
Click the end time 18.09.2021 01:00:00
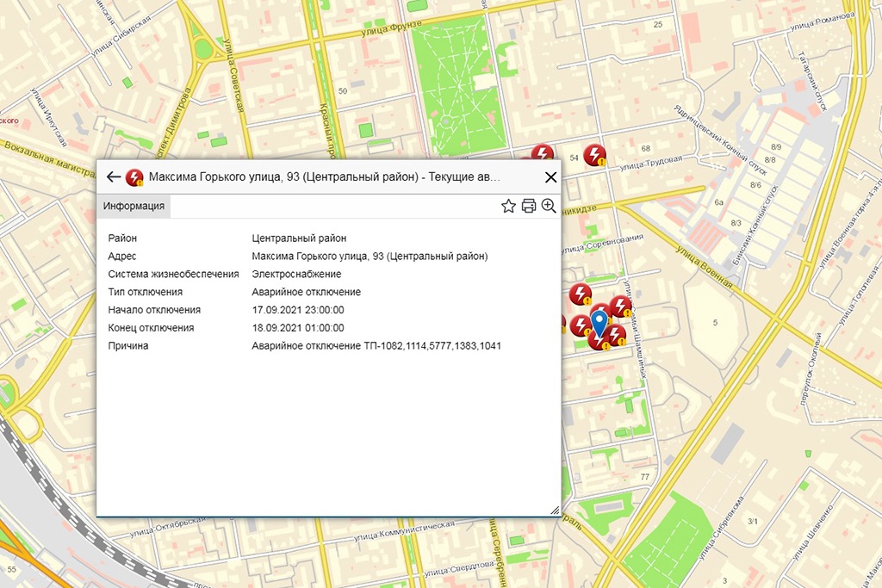pyautogui.click(x=298, y=328)
